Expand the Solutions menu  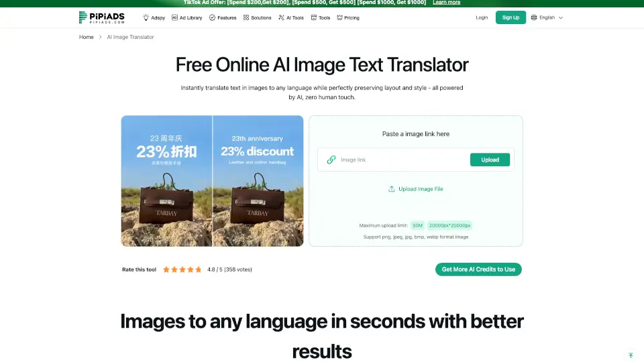pos(257,18)
